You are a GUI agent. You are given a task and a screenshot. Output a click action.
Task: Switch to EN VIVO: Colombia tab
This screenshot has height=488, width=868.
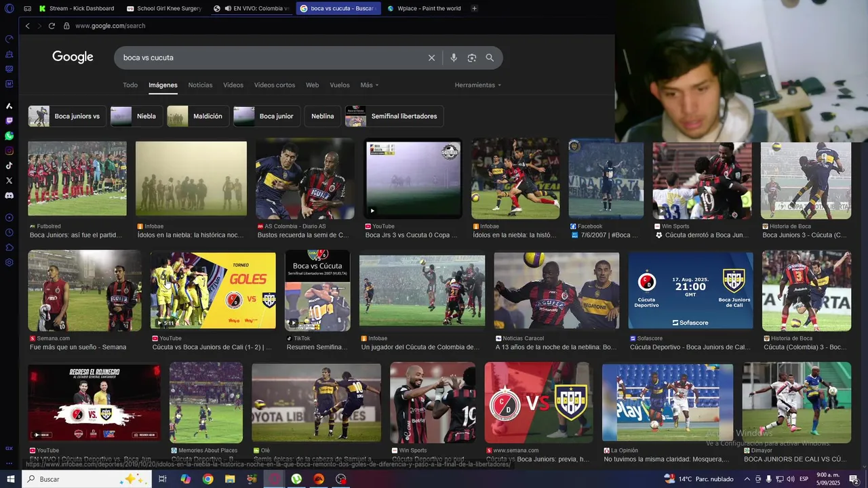(x=251, y=9)
